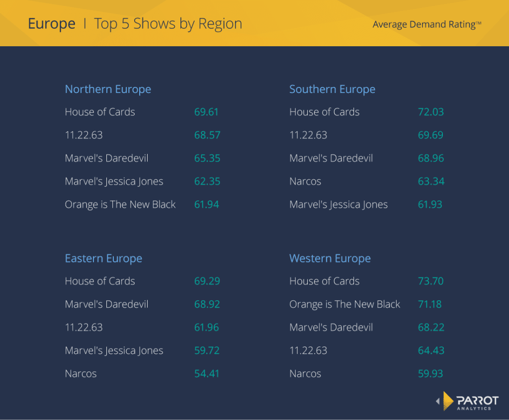Click the 73.70 rating for House of Cards

(430, 281)
